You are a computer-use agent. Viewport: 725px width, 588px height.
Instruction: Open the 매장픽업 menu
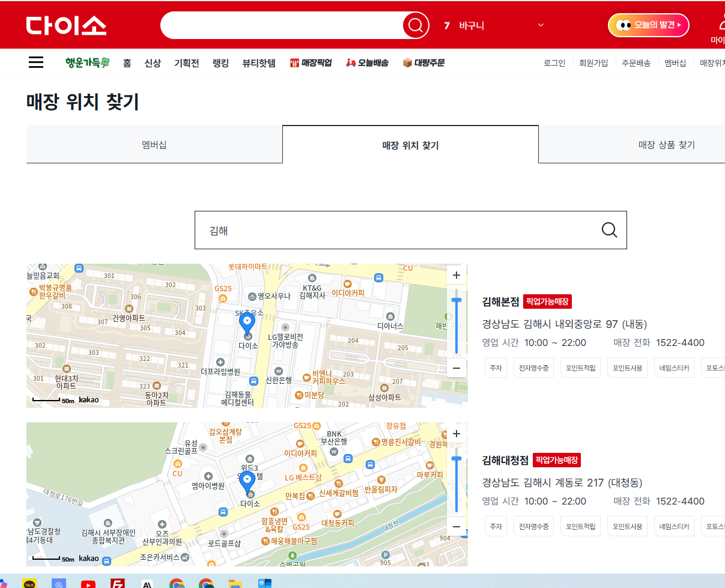pos(311,62)
